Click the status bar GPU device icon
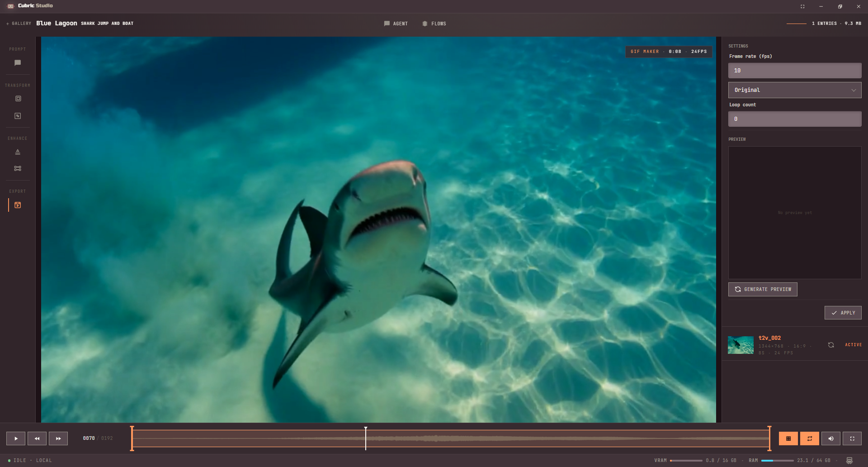Screen dimensions: 868x467 (x=849, y=461)
